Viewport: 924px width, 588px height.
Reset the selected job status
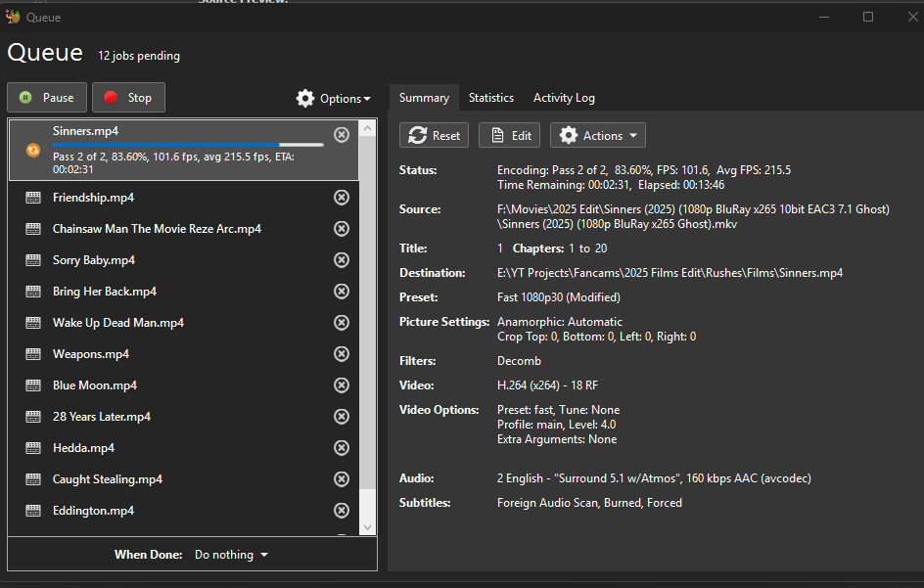click(x=434, y=136)
